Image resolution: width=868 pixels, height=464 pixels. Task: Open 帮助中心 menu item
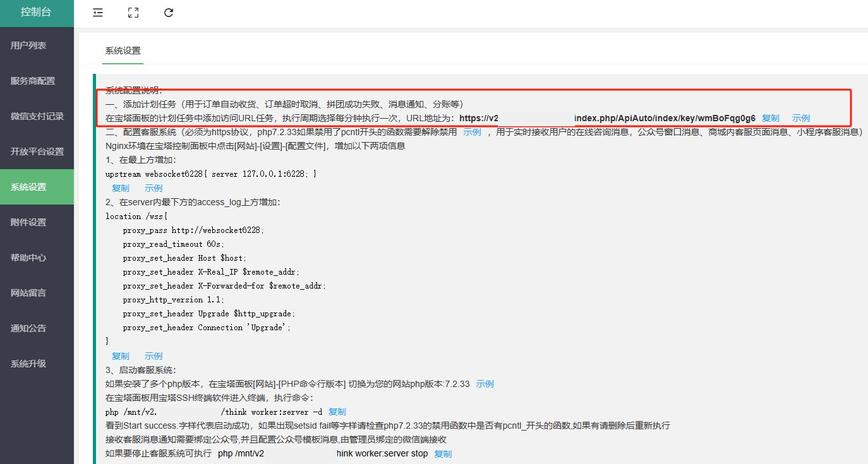coord(28,258)
